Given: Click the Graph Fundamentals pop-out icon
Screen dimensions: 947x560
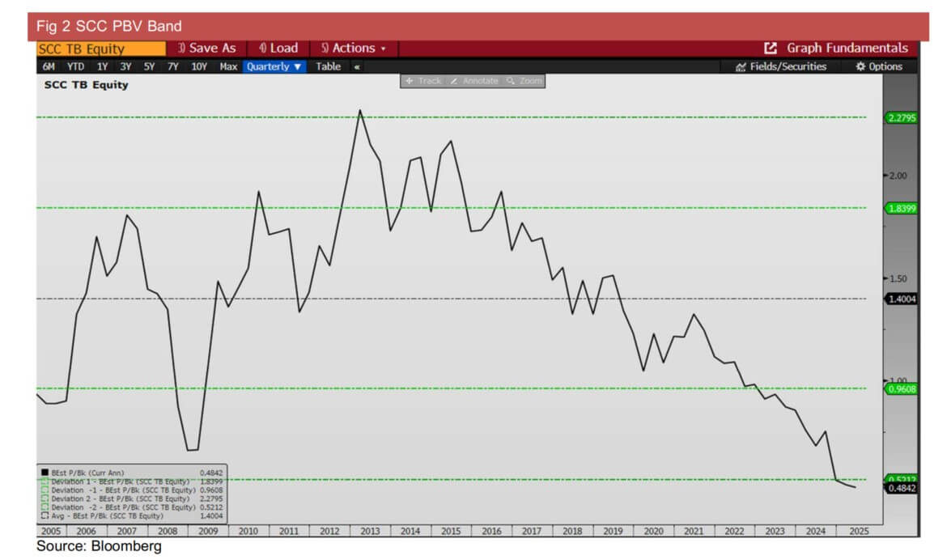Looking at the screenshot, I should click(771, 49).
